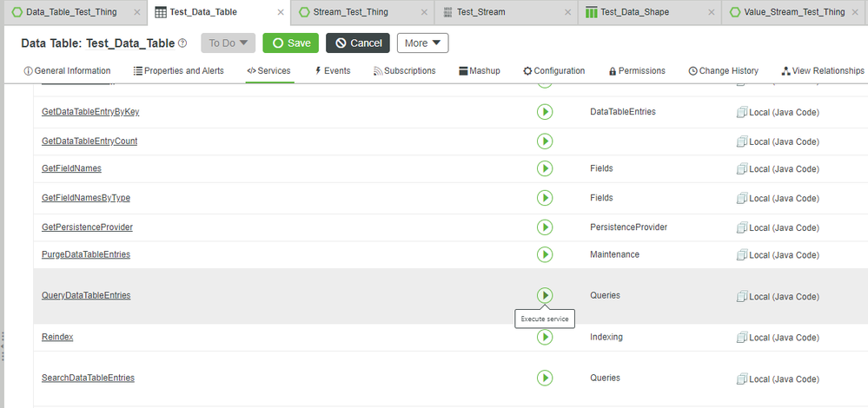Screen dimensions: 868x408
Task: Close the Test_Stream tab
Action: point(567,12)
